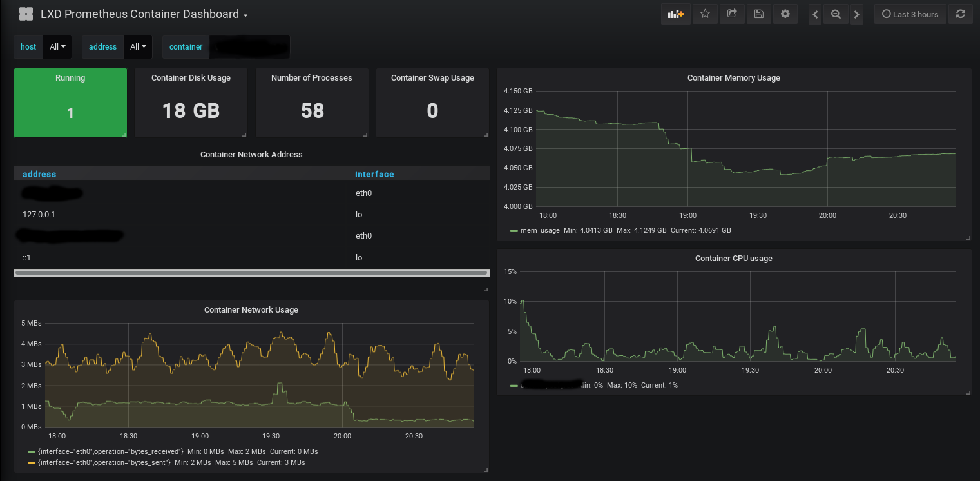Image resolution: width=980 pixels, height=481 pixels.
Task: Click the 58 processes value
Action: [x=312, y=111]
